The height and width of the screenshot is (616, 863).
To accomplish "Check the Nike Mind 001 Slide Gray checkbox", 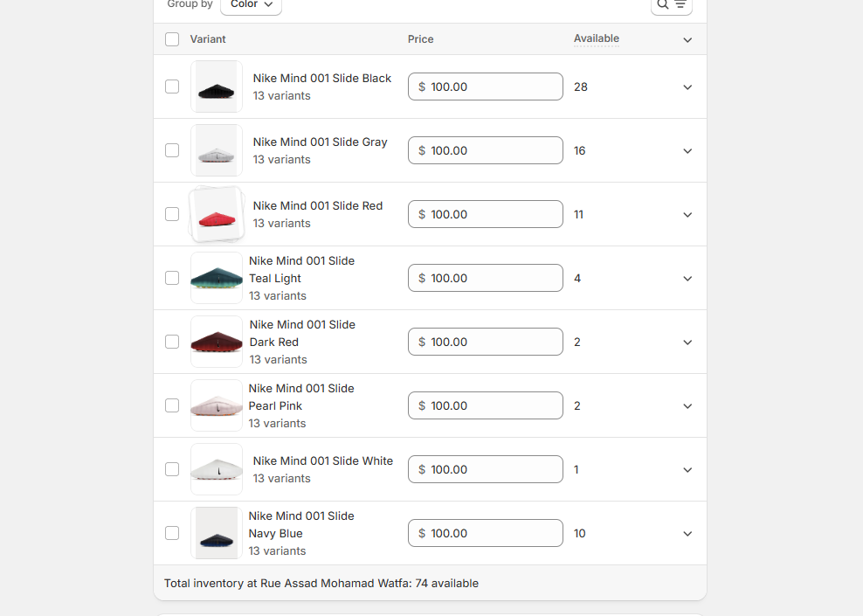I will [172, 150].
